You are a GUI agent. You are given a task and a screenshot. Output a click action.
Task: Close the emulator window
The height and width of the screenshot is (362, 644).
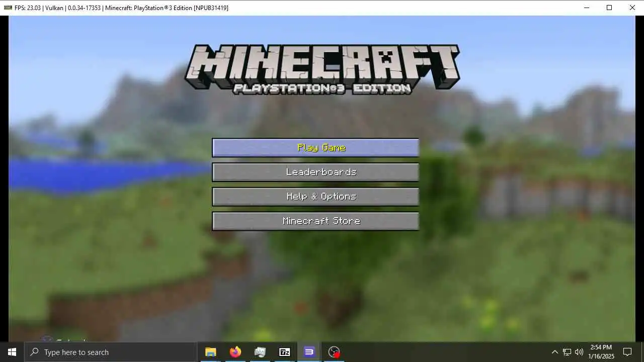(632, 8)
